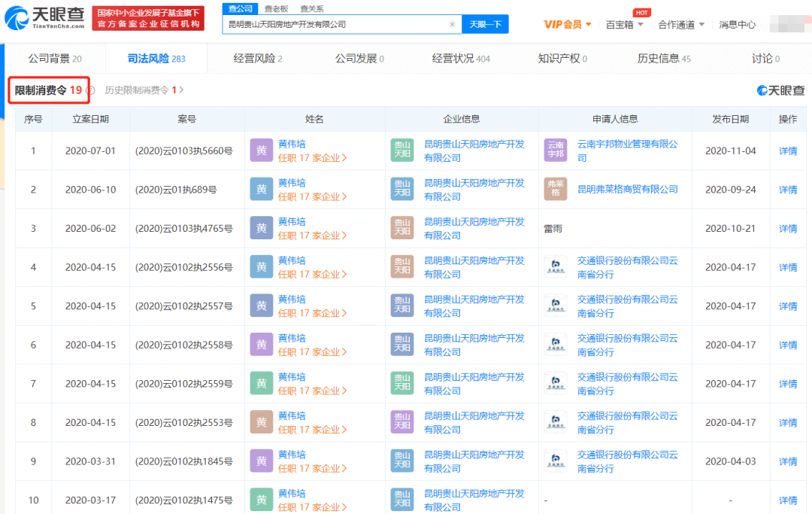This screenshot has height=514, width=812.
Task: Open 详情 for row 1 record
Action: [x=787, y=151]
